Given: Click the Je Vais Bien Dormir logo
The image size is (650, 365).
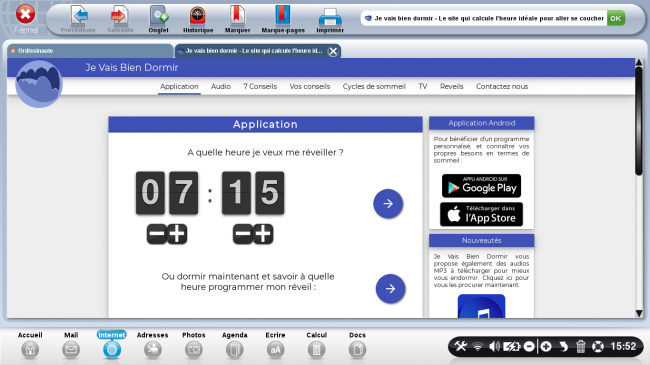Looking at the screenshot, I should pos(39,84).
